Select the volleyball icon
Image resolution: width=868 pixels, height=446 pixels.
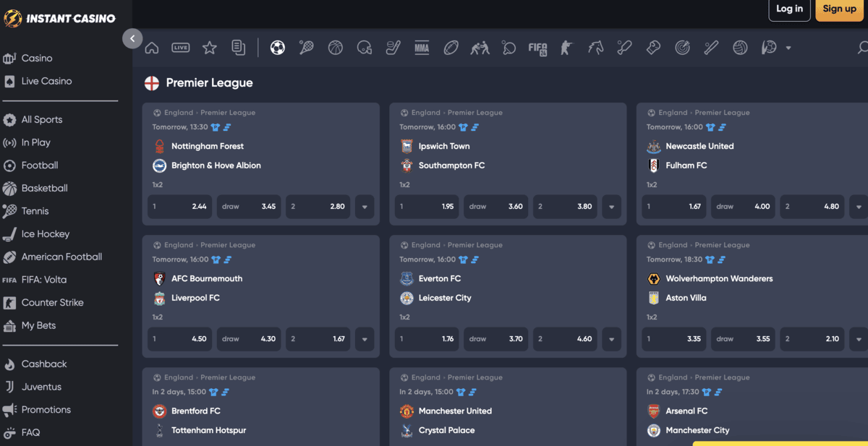(740, 48)
